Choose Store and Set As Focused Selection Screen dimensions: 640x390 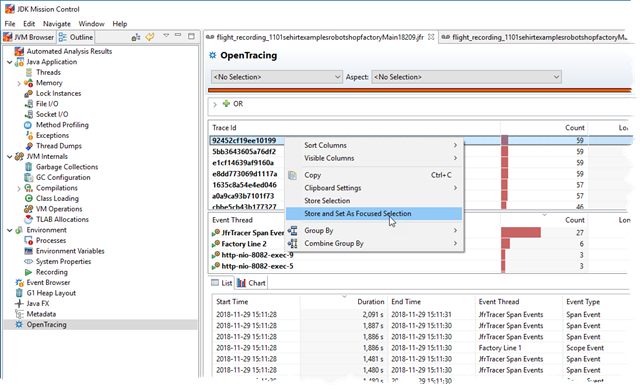tap(374, 214)
